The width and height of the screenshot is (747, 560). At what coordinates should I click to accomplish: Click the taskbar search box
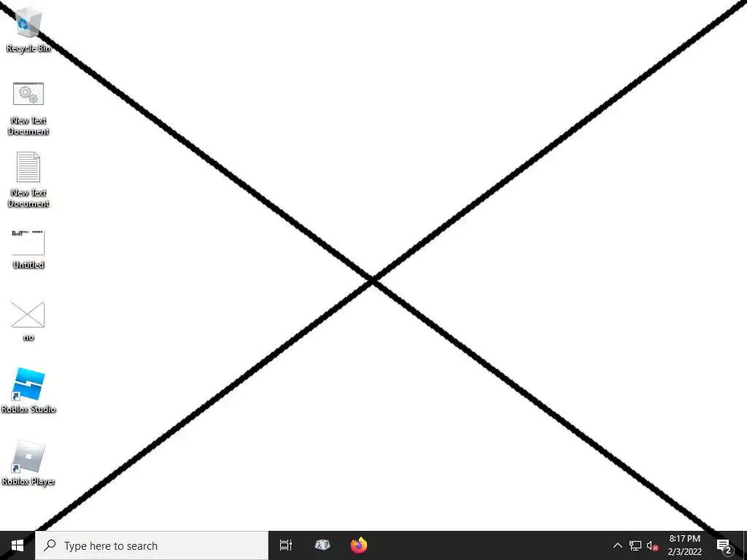pos(152,545)
